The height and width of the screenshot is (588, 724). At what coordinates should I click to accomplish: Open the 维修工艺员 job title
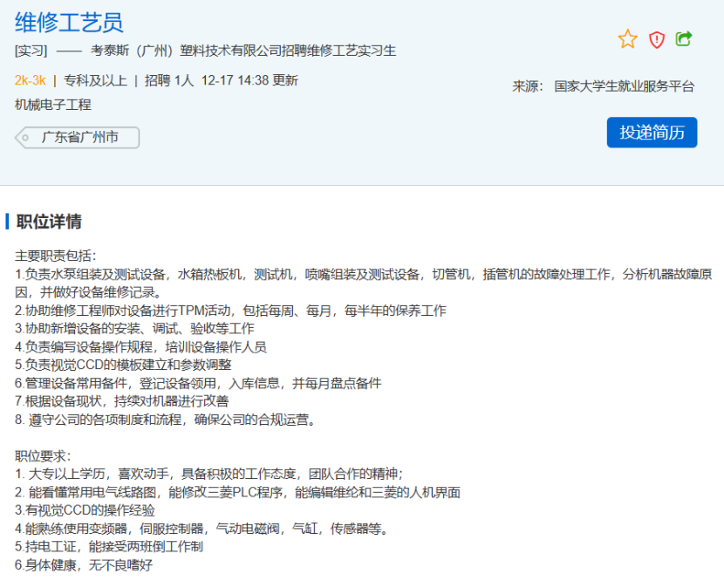[x=69, y=22]
